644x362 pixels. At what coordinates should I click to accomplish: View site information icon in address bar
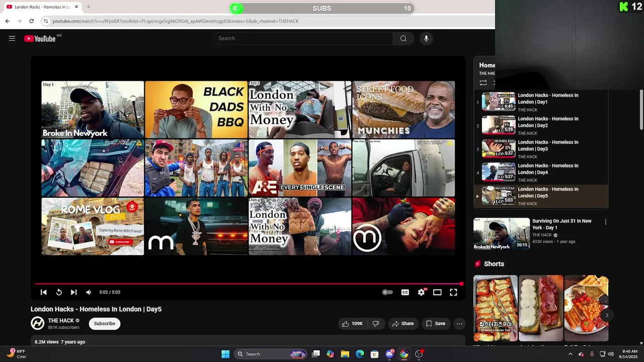pyautogui.click(x=46, y=21)
